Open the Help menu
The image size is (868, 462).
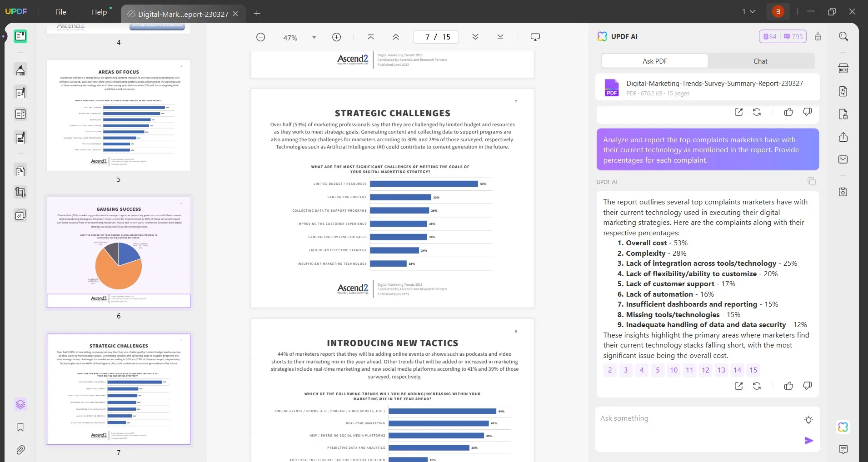tap(99, 12)
